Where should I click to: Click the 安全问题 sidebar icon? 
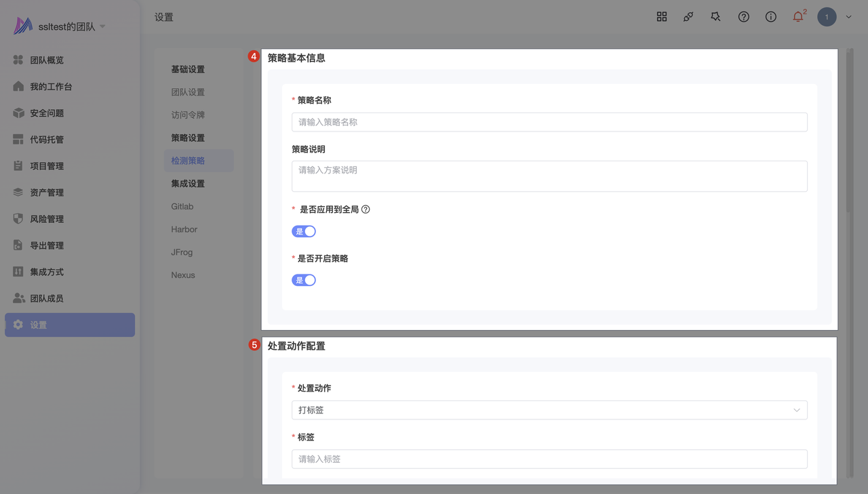[18, 113]
